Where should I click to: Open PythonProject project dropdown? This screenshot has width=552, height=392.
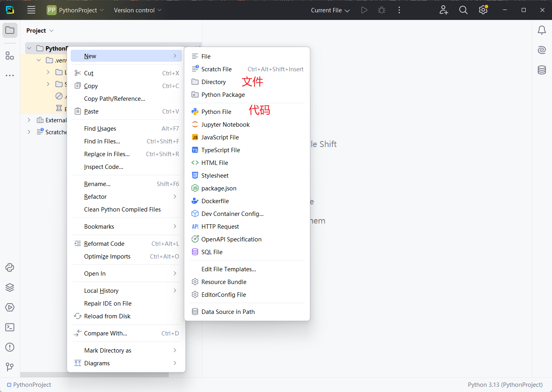pos(75,10)
